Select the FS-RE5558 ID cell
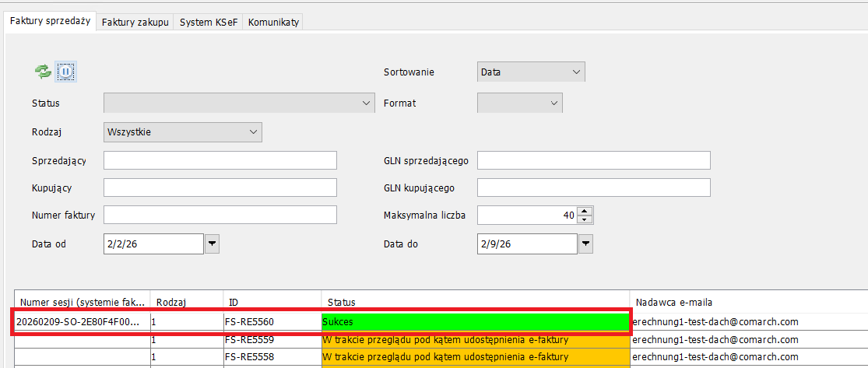This screenshot has width=868, height=368. tap(273, 356)
